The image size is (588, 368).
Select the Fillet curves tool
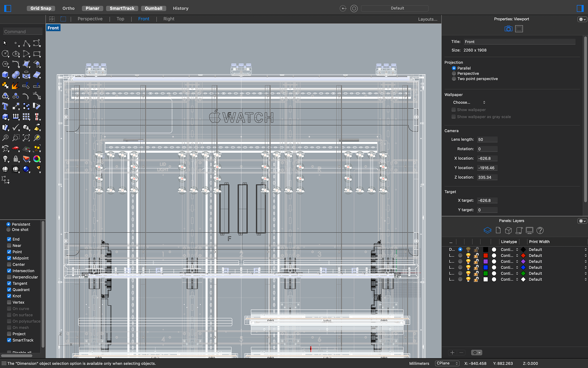pos(16,64)
